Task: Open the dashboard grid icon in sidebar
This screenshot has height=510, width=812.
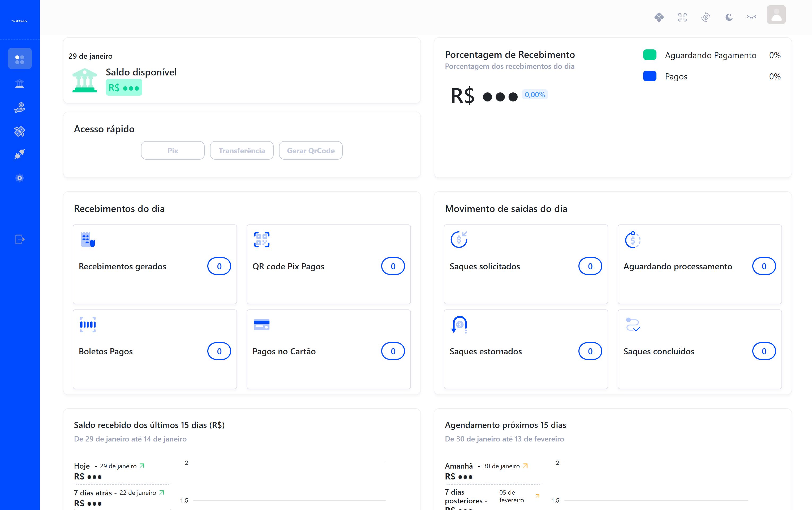Action: 20,59
